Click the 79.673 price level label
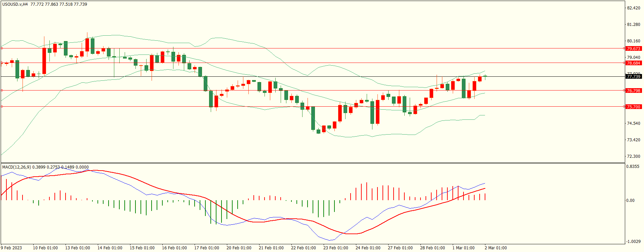The image size is (644, 252). coord(634,48)
